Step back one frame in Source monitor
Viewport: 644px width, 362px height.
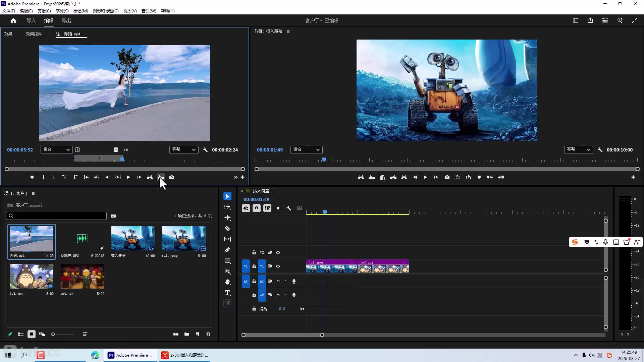click(107, 177)
